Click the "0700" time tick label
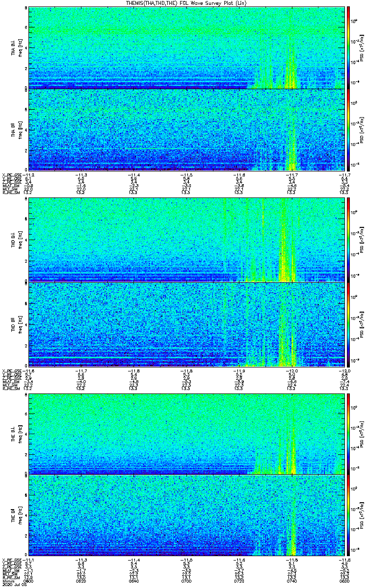The height and width of the screenshot is (588, 368). pyautogui.click(x=186, y=581)
